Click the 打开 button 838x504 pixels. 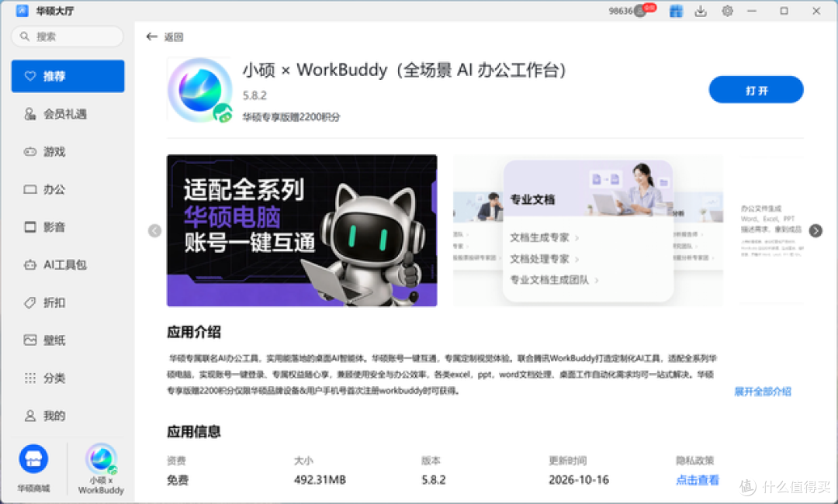[x=756, y=90]
